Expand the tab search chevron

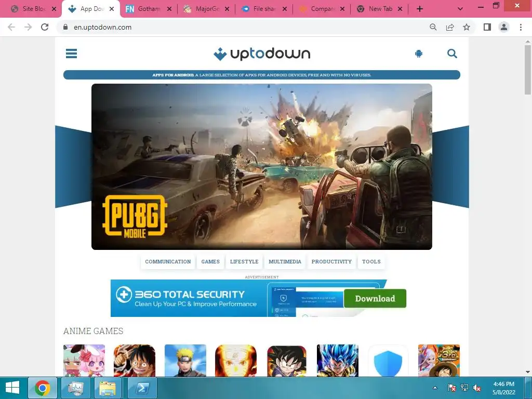point(460,9)
